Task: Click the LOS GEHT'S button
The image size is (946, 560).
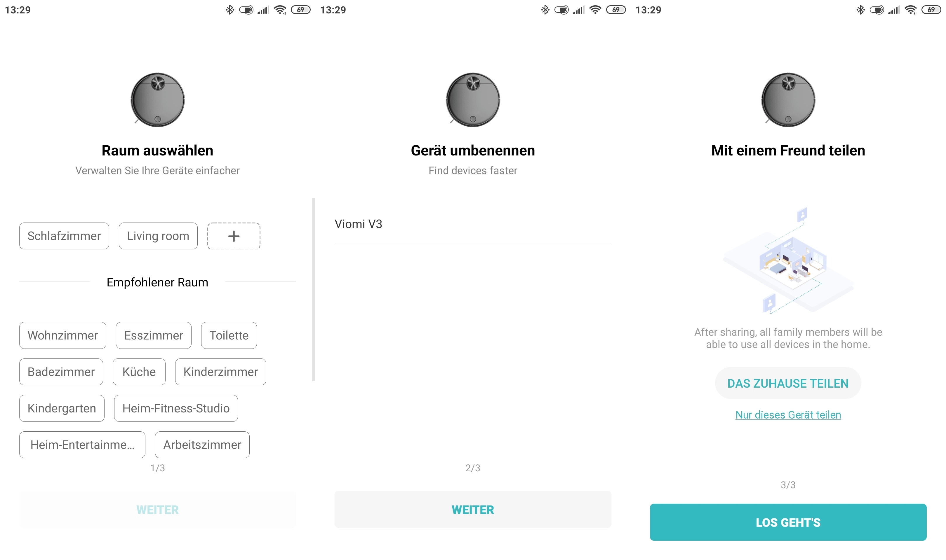Action: (788, 522)
